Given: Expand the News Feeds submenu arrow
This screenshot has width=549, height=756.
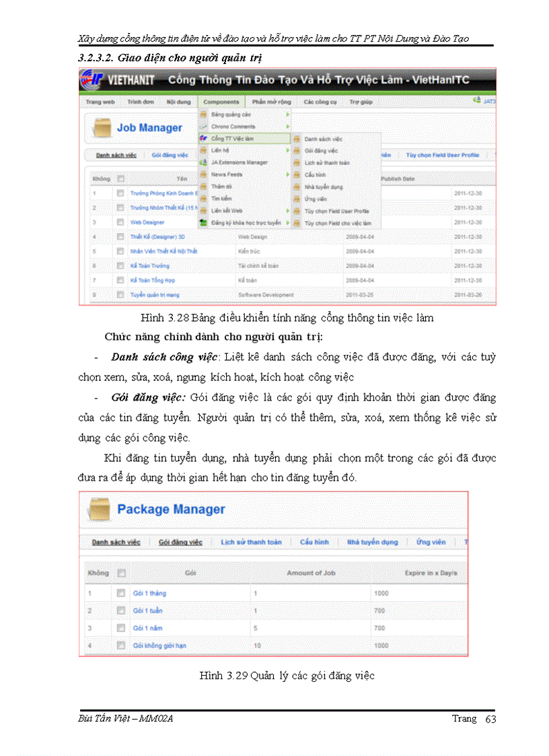Looking at the screenshot, I should tap(289, 174).
